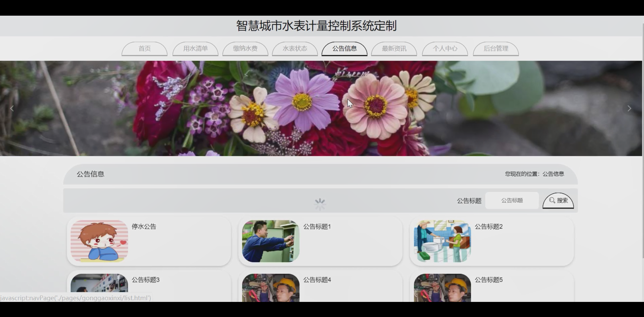Click the carousel previous arrow
The image size is (644, 317).
point(12,109)
